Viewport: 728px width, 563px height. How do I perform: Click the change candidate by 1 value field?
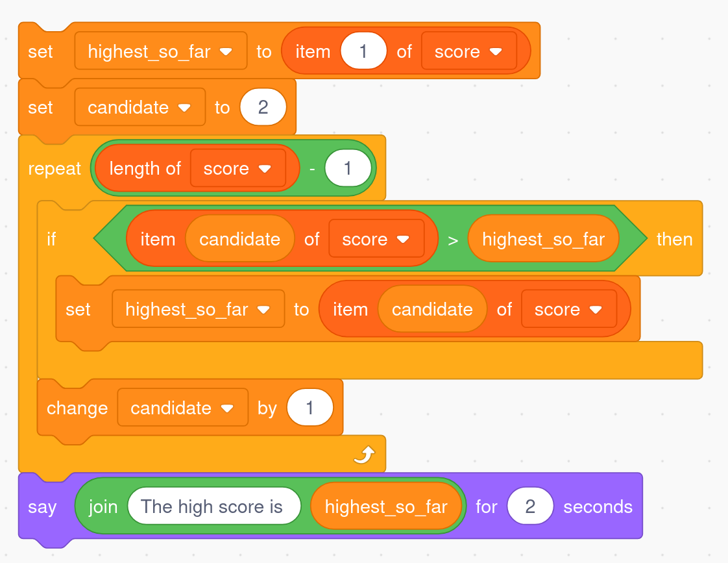[309, 408]
